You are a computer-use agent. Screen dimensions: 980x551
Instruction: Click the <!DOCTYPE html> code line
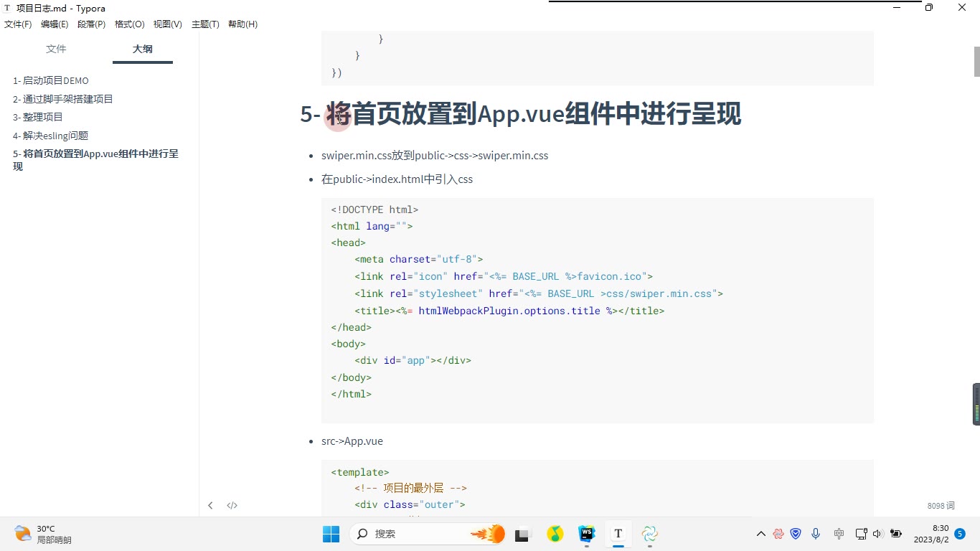374,209
